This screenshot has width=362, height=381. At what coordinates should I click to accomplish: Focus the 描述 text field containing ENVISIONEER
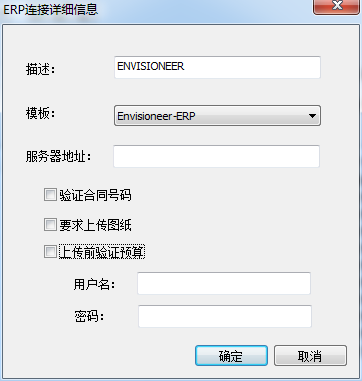(217, 67)
